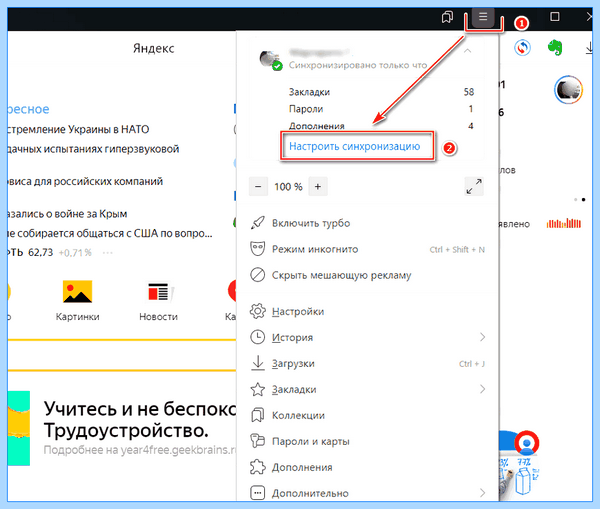
Task: Open История menu item
Action: [367, 338]
